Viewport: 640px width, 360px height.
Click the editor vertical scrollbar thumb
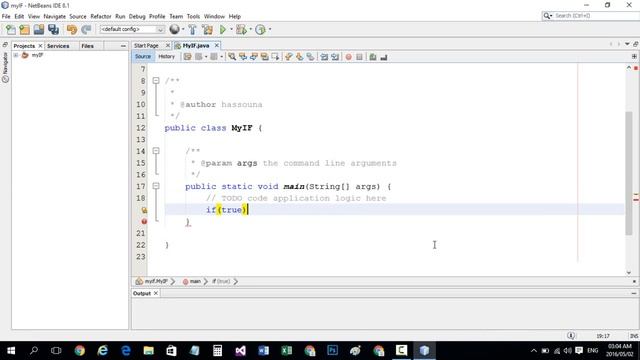coord(629,173)
